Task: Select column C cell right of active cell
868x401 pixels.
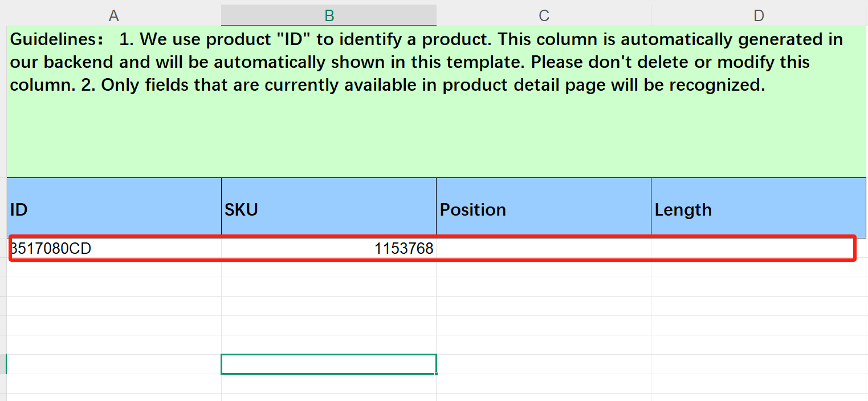Action: tap(544, 364)
